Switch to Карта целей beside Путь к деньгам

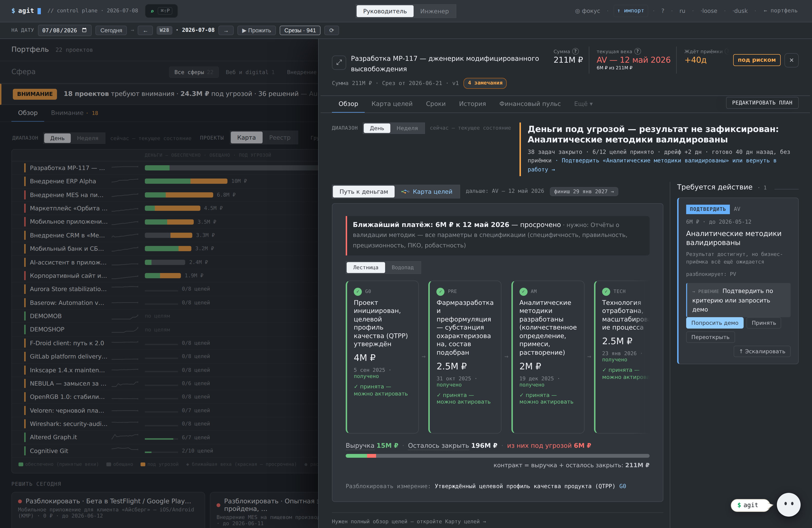[x=427, y=191]
